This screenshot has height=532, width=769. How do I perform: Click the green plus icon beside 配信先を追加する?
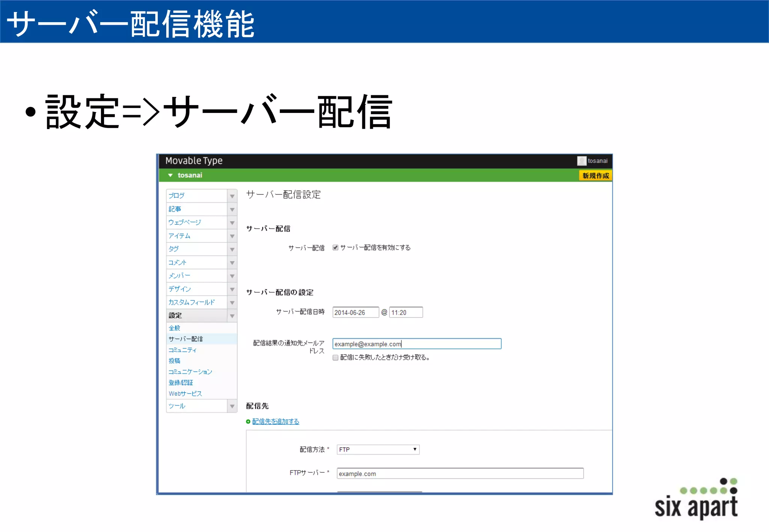pos(248,422)
